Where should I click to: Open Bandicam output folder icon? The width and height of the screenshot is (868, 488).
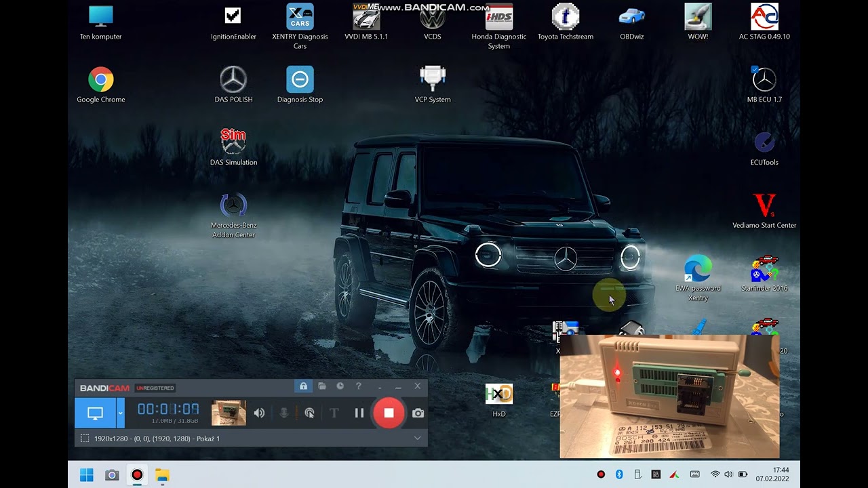click(322, 386)
